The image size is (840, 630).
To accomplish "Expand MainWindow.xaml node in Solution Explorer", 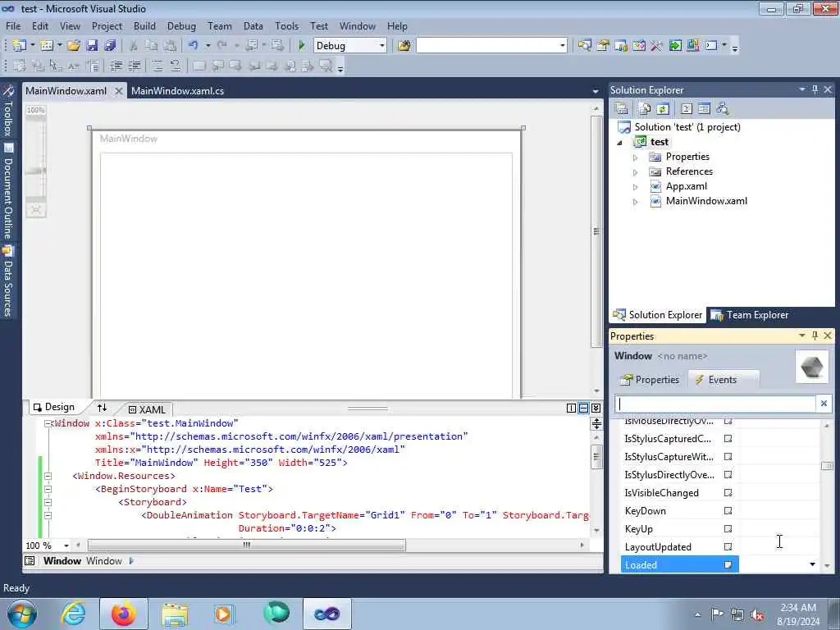I will (636, 202).
